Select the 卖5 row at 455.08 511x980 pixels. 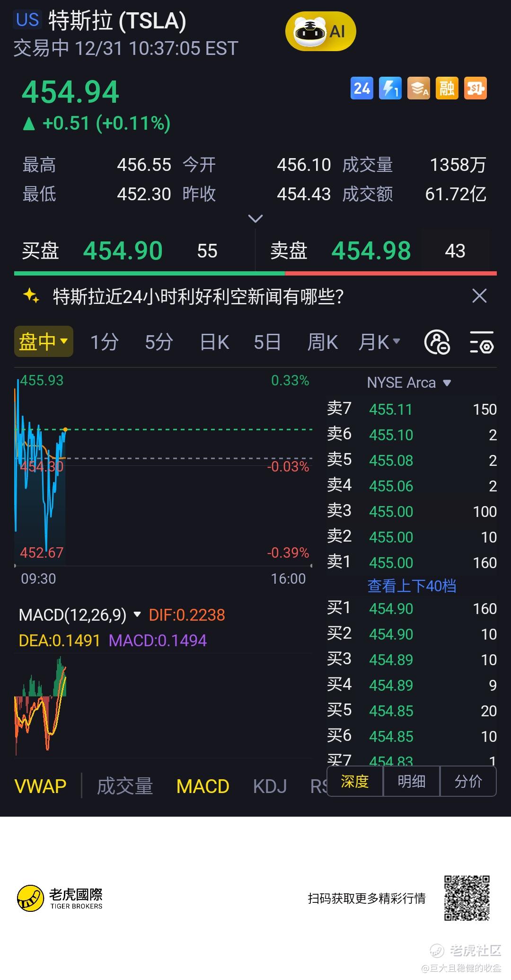(x=412, y=460)
